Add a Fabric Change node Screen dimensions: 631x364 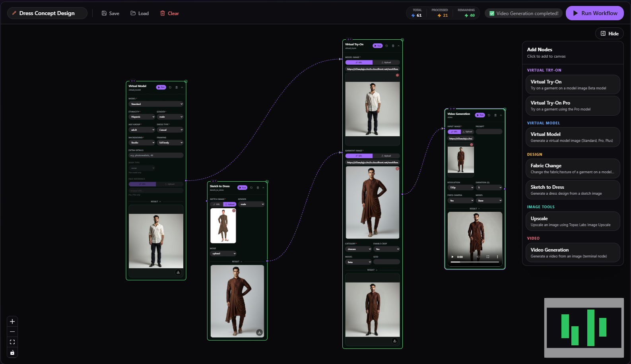click(x=571, y=168)
